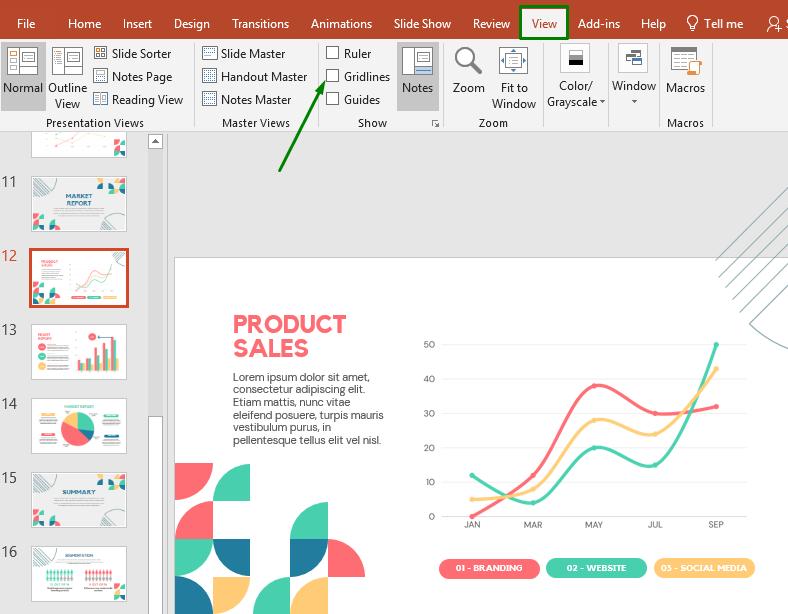Open the Add-ins tab
788x614 pixels.
599,24
